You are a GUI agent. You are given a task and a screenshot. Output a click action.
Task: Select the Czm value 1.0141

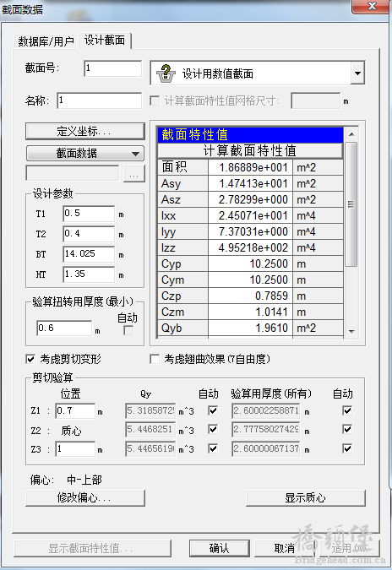pos(250,312)
